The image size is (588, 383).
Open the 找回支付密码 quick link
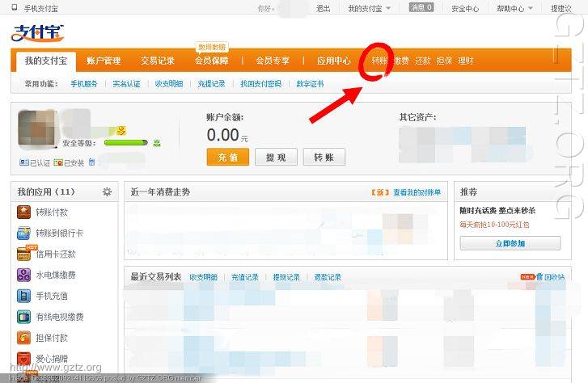[x=260, y=84]
